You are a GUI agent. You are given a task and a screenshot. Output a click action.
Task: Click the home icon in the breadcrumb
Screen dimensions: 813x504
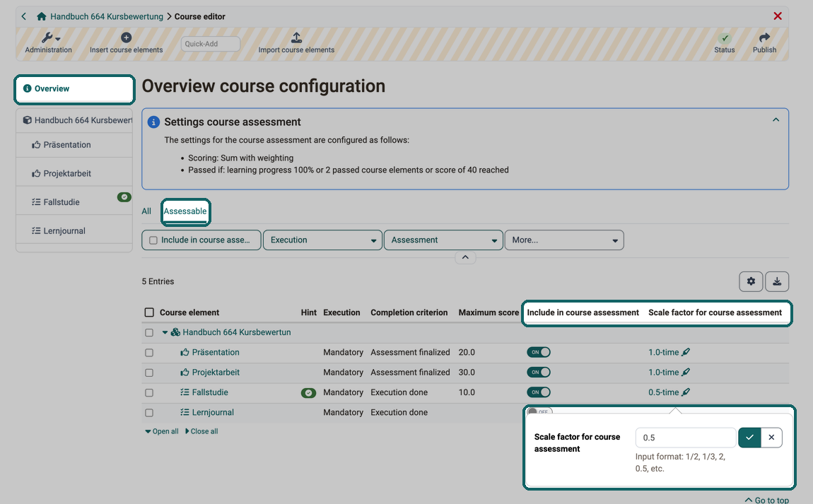tap(42, 16)
